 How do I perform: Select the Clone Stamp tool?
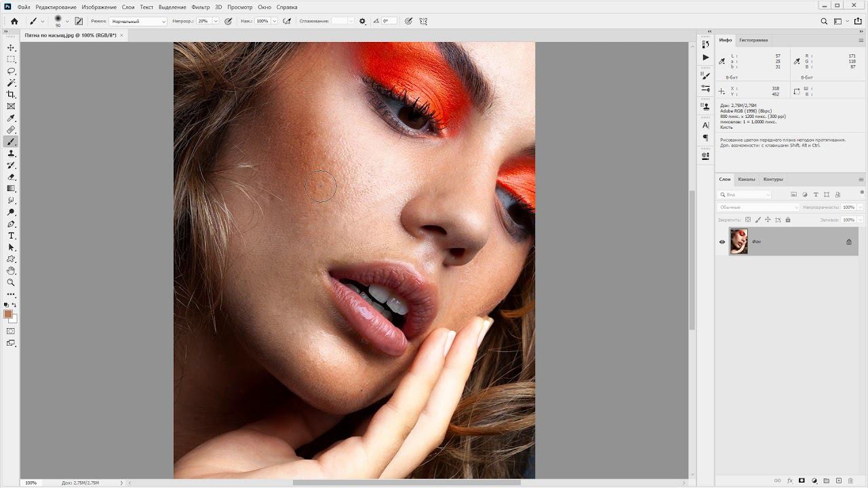point(11,153)
